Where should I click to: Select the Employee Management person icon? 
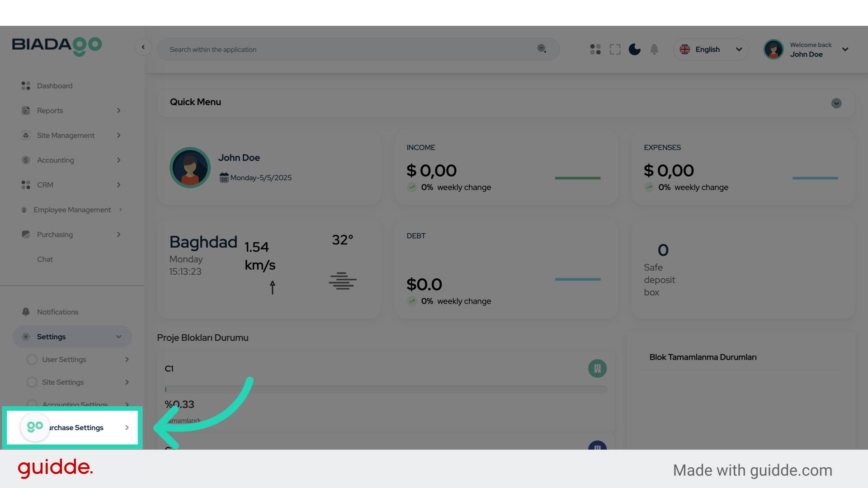[25, 209]
